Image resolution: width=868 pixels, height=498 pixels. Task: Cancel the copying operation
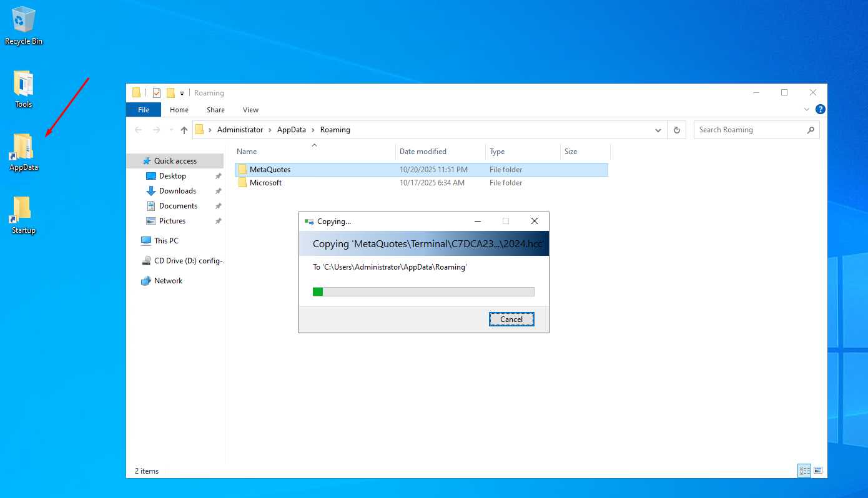[511, 319]
